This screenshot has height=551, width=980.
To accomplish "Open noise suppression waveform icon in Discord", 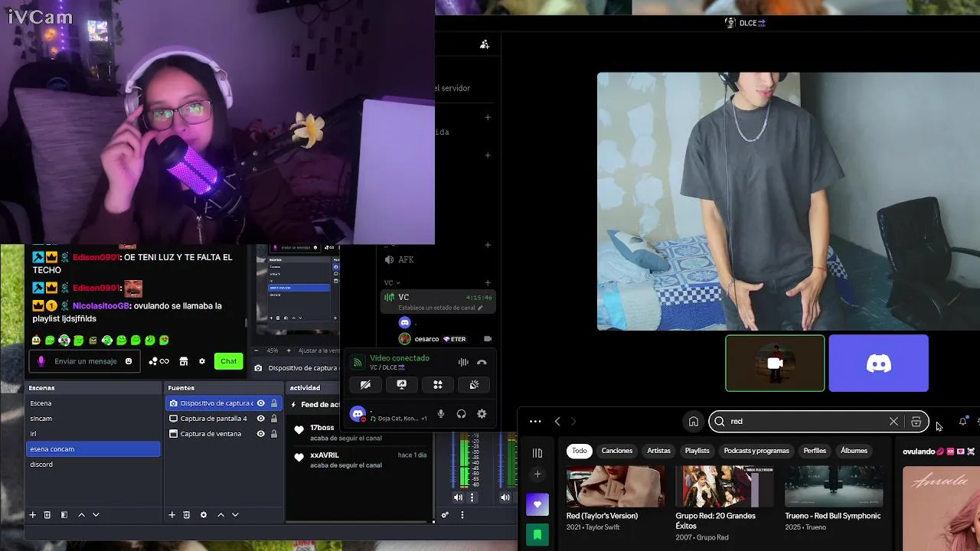I will (x=463, y=363).
